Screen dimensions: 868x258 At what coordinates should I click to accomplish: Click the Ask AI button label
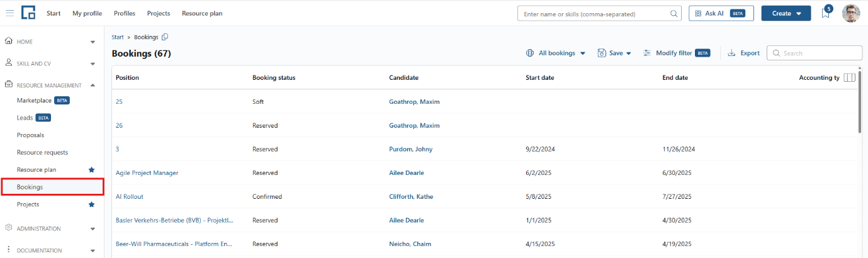tap(714, 13)
